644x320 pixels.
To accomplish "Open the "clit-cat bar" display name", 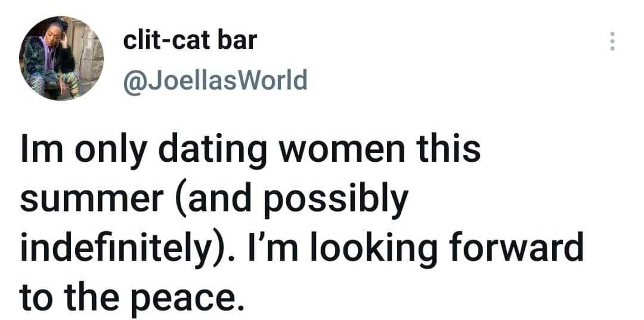I will click(x=190, y=40).
